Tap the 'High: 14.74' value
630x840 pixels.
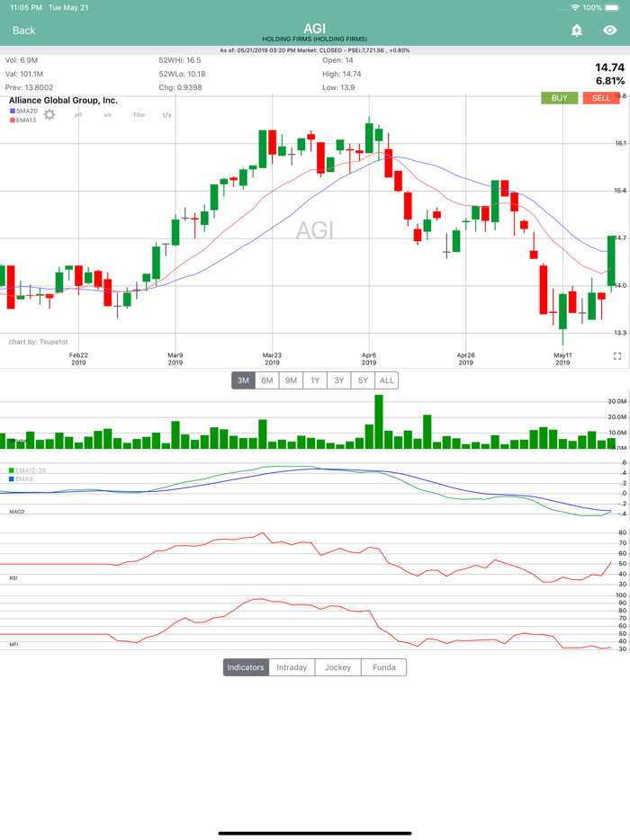click(341, 74)
